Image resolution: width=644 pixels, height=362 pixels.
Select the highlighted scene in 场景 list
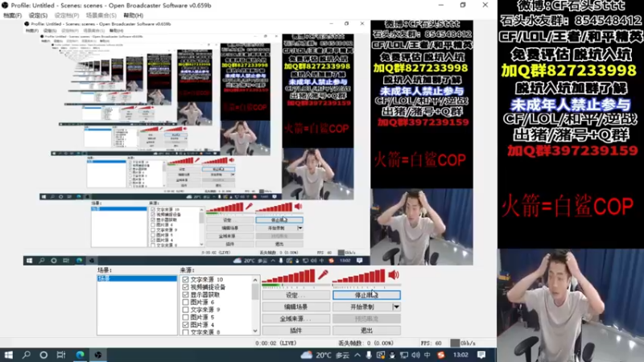pos(137,278)
